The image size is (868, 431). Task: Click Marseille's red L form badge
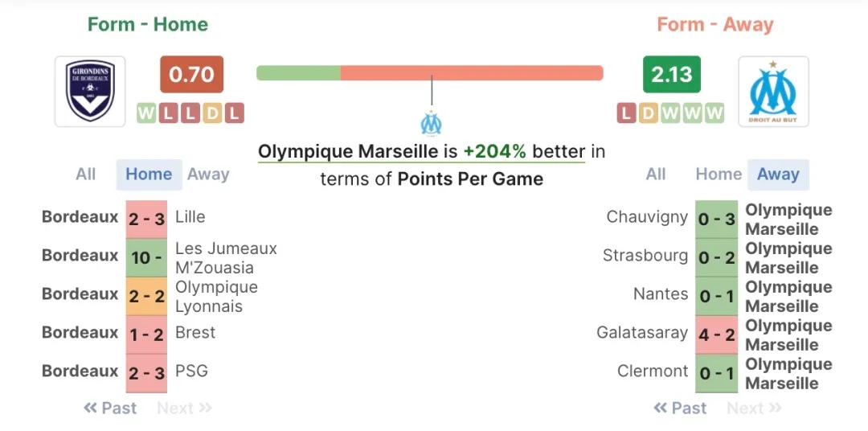[627, 113]
